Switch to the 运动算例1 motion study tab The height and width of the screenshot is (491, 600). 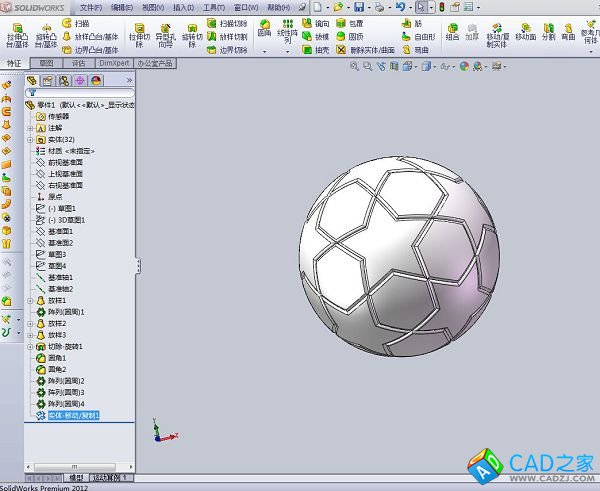[x=111, y=478]
